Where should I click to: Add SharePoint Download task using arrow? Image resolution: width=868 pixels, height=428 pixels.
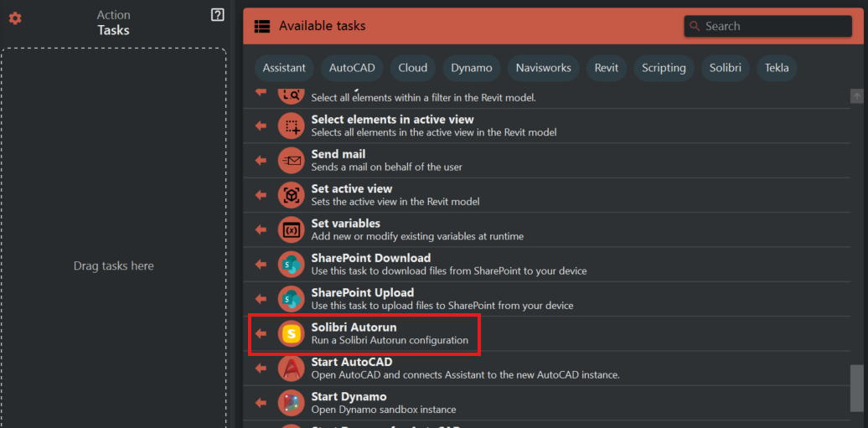(x=261, y=264)
